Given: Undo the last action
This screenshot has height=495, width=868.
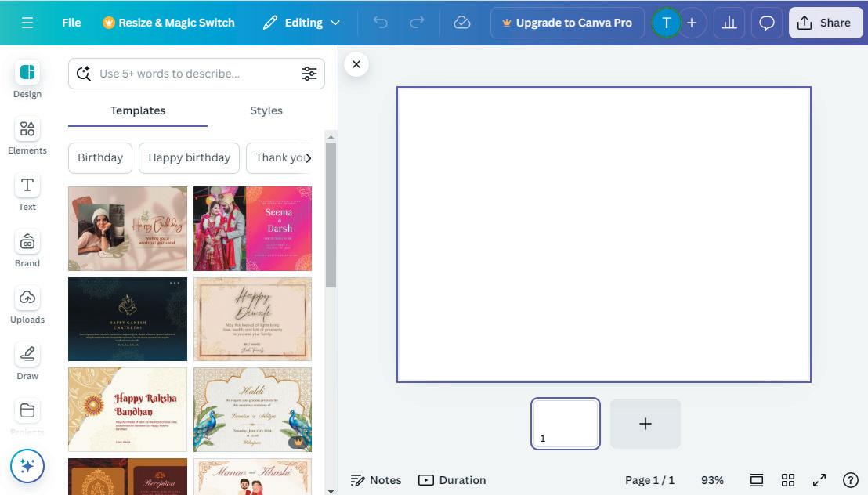Looking at the screenshot, I should click(380, 23).
